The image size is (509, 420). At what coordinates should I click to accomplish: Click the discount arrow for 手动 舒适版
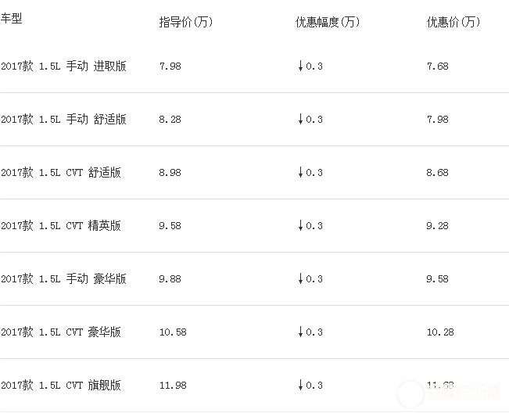coord(299,120)
